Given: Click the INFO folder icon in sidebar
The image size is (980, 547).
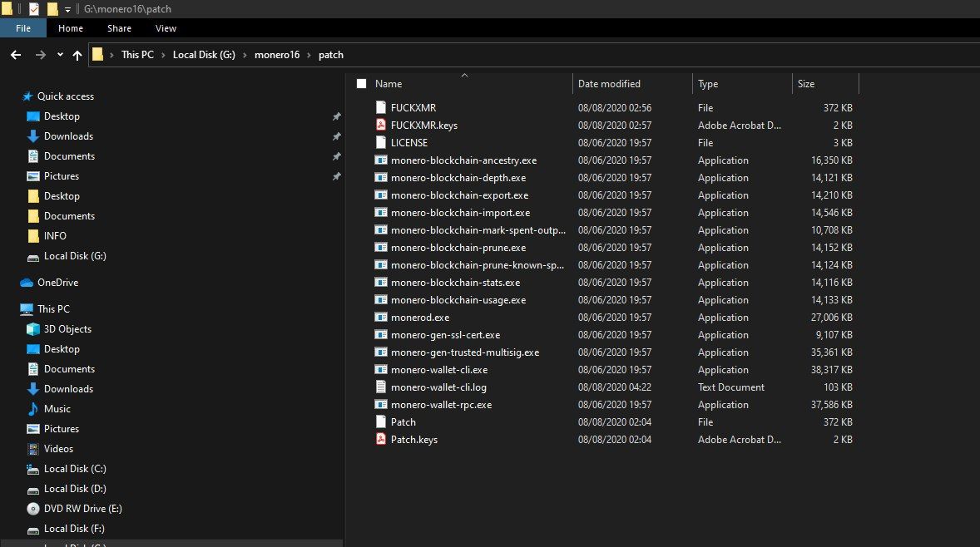Looking at the screenshot, I should click(33, 236).
